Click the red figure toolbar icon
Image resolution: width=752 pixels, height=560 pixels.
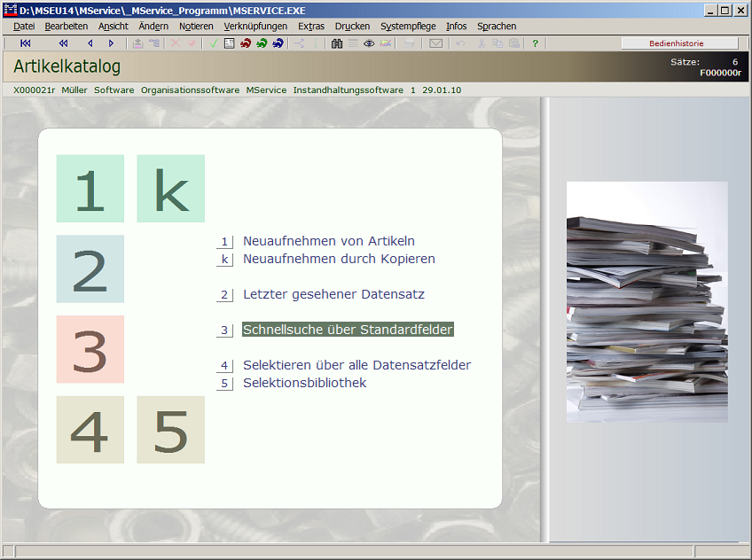246,43
